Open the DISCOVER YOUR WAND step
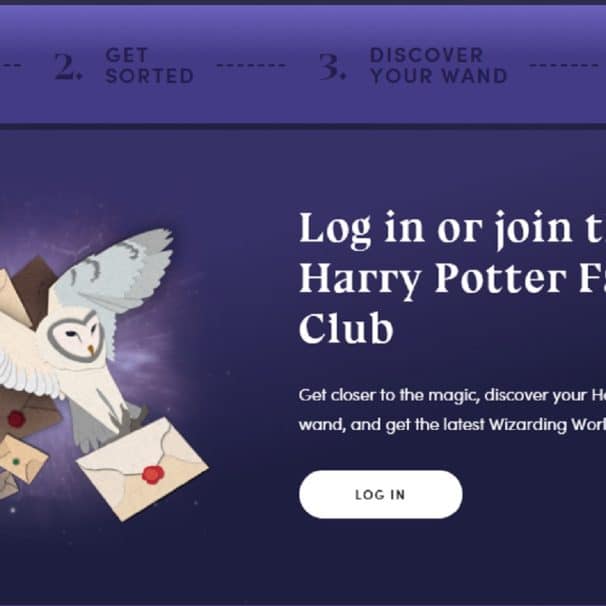 tap(438, 65)
